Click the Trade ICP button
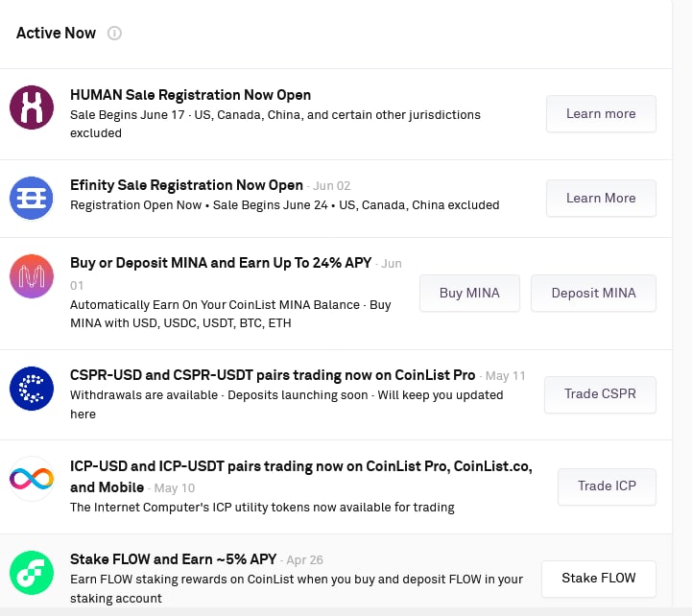This screenshot has width=692, height=616. (x=607, y=486)
